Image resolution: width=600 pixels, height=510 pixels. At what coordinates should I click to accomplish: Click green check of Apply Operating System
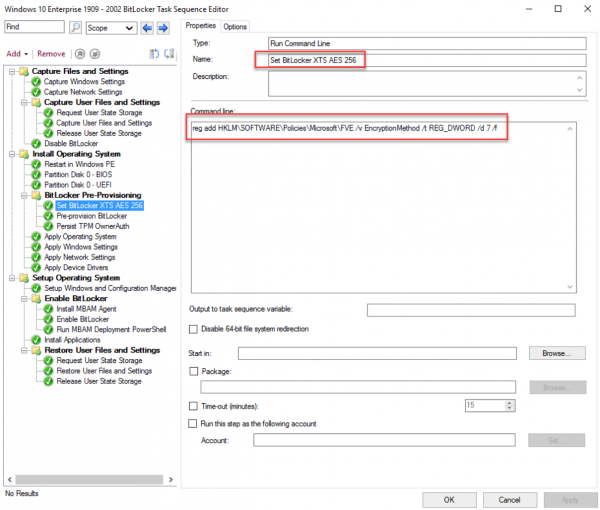click(x=36, y=237)
